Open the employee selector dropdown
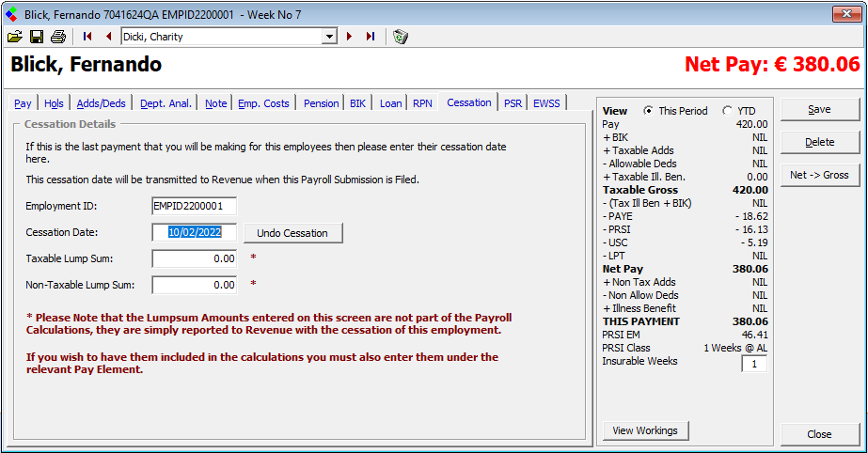The height and width of the screenshot is (453, 868). click(329, 37)
